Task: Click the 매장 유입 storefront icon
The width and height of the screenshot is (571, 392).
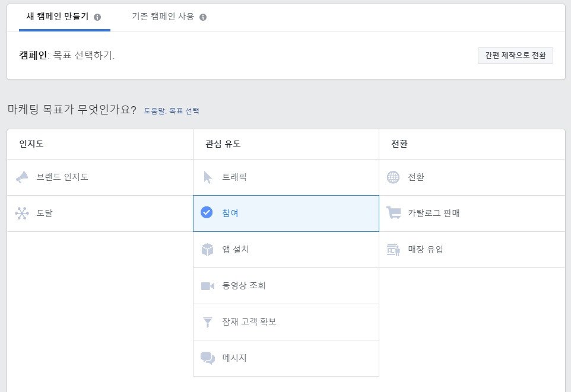Action: point(393,249)
